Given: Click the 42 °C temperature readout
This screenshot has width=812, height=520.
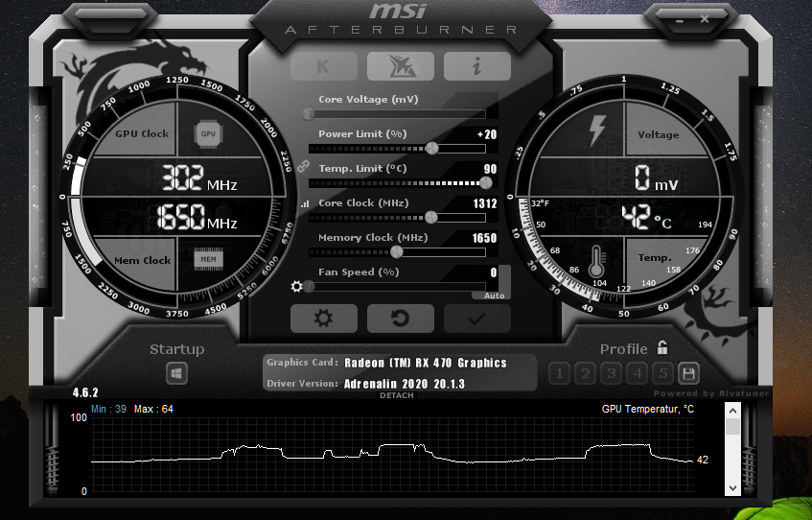Looking at the screenshot, I should 647,217.
